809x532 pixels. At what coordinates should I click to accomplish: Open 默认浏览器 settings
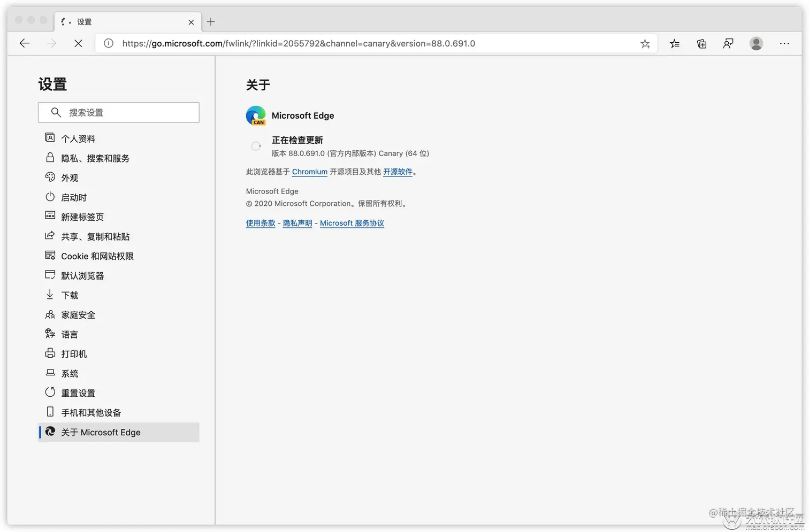(119, 275)
